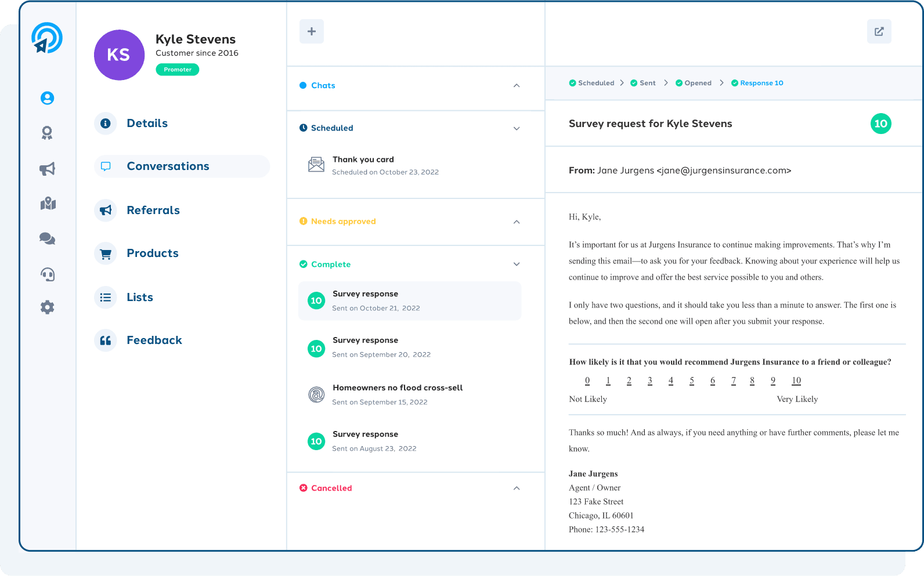Open the Products menu item

coord(152,253)
